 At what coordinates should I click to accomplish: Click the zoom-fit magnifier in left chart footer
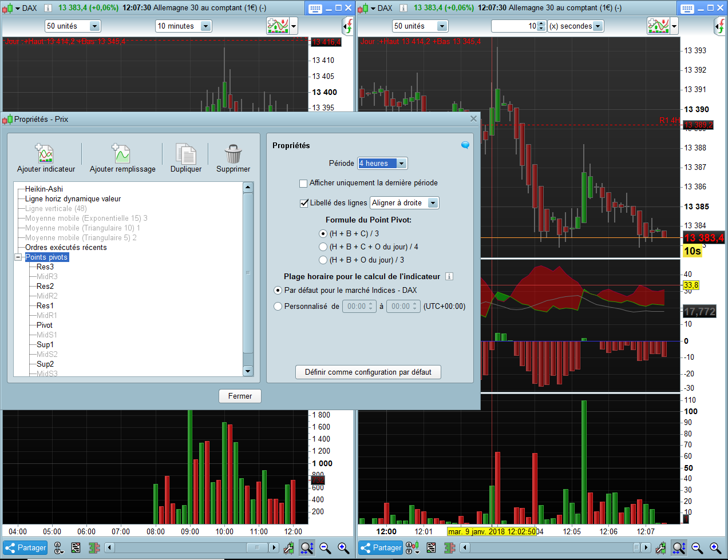tap(307, 548)
